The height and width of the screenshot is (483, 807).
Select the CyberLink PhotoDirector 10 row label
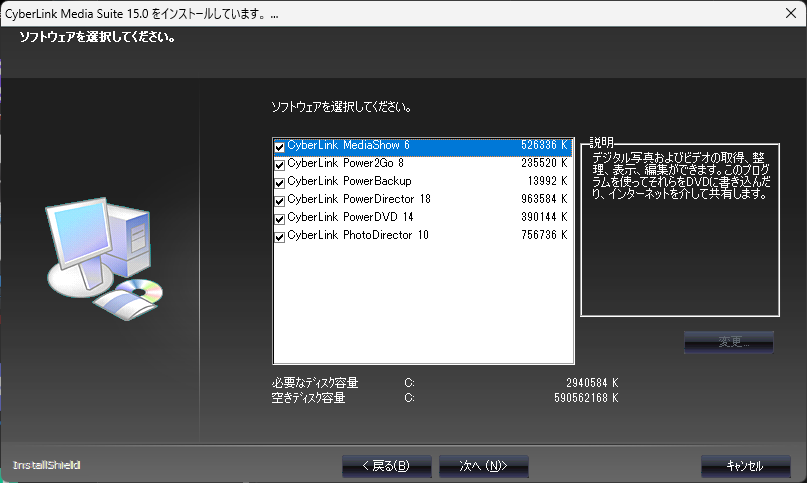pos(358,235)
